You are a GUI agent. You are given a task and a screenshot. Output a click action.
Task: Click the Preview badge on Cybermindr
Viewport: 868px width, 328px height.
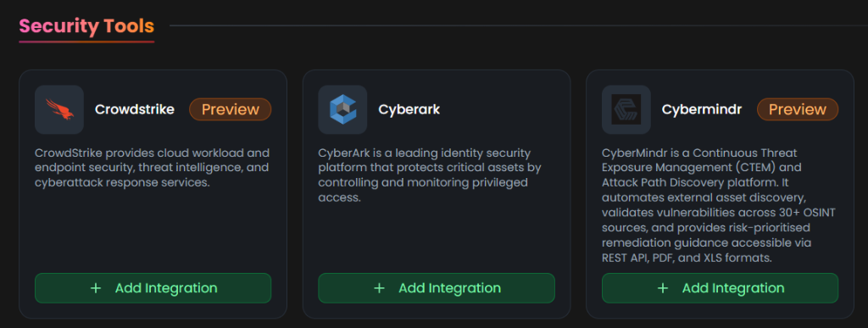pyautogui.click(x=797, y=109)
